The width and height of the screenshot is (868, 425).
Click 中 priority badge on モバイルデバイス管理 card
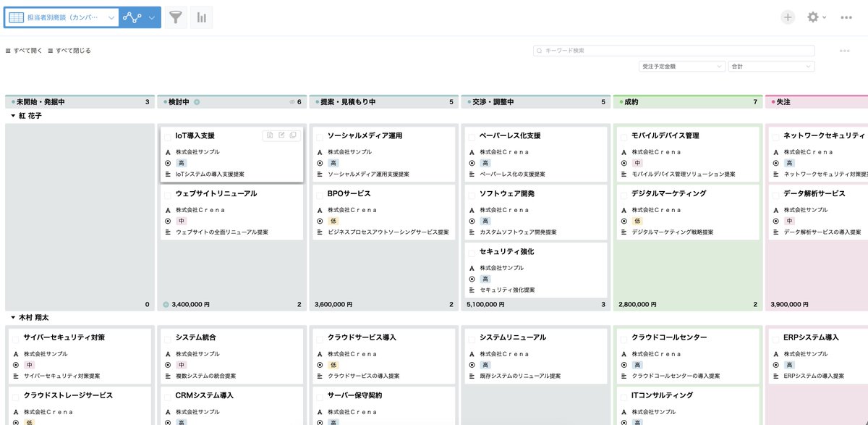637,163
